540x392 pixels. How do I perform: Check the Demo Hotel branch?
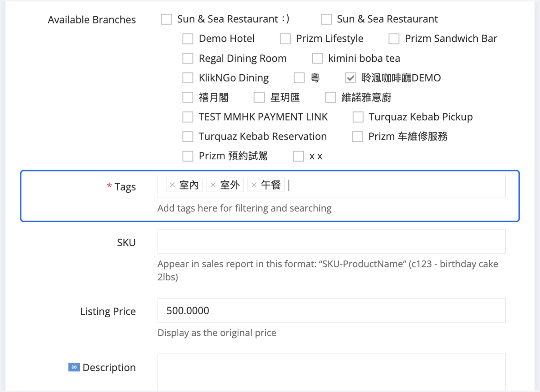(188, 39)
